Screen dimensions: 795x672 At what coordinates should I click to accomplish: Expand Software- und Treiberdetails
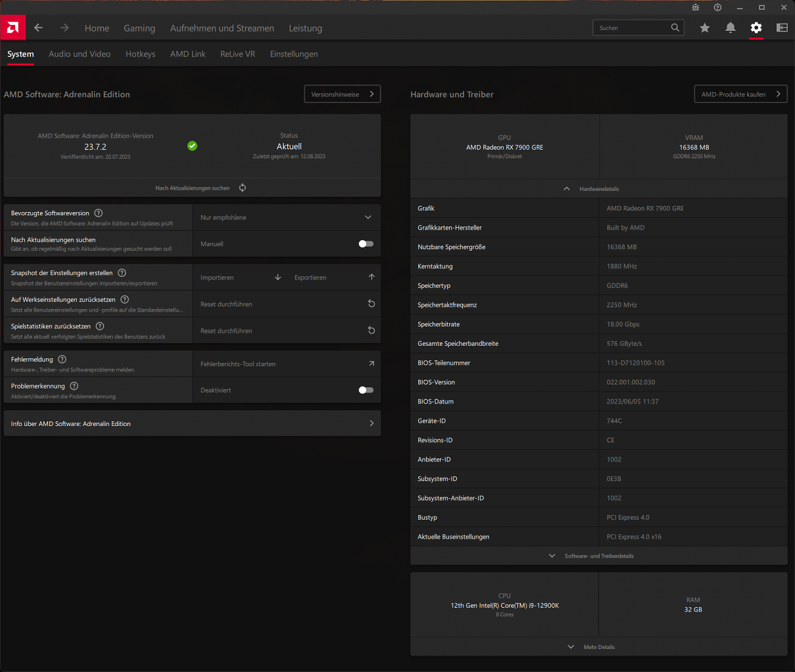(x=599, y=556)
